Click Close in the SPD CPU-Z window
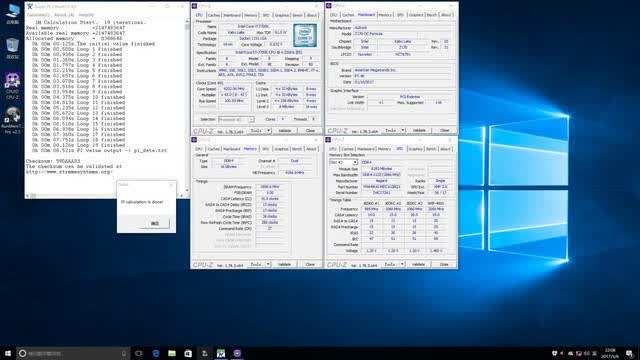This screenshot has height=360, width=640. 444,264
